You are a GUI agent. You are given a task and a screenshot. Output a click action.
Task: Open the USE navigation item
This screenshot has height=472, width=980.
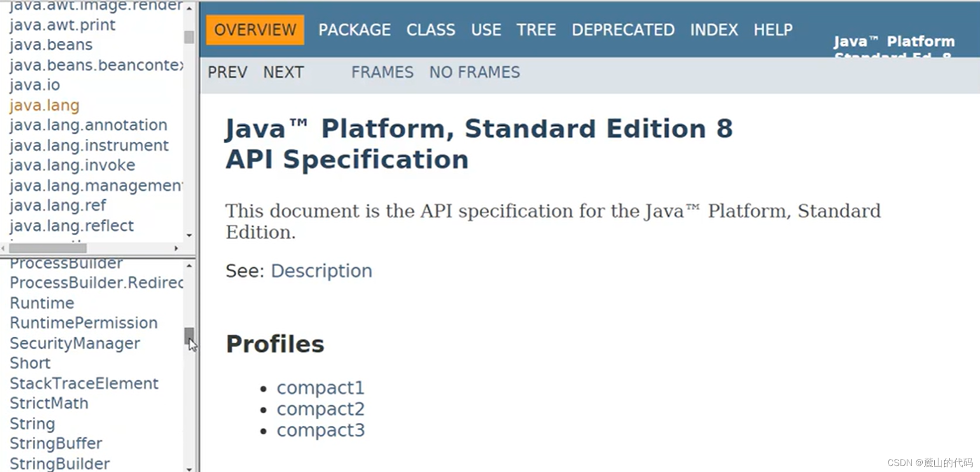pos(486,30)
